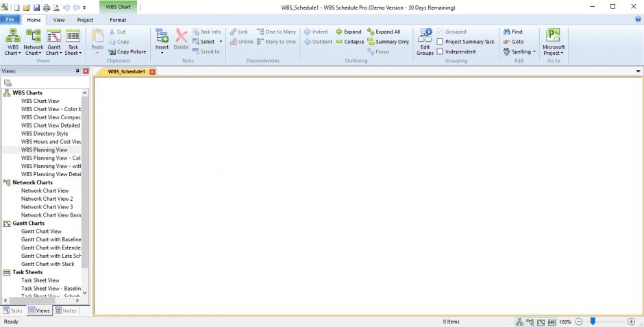Open the Network Chart view button
644x327 pixels.
click(x=34, y=42)
